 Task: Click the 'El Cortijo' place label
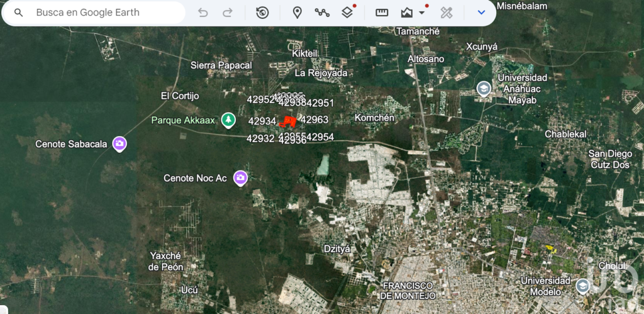(180, 96)
